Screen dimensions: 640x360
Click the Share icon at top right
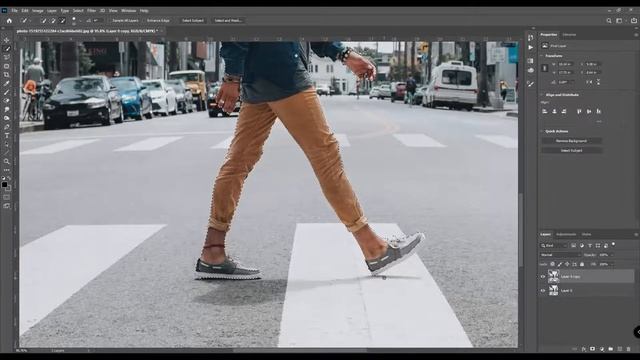pos(633,20)
